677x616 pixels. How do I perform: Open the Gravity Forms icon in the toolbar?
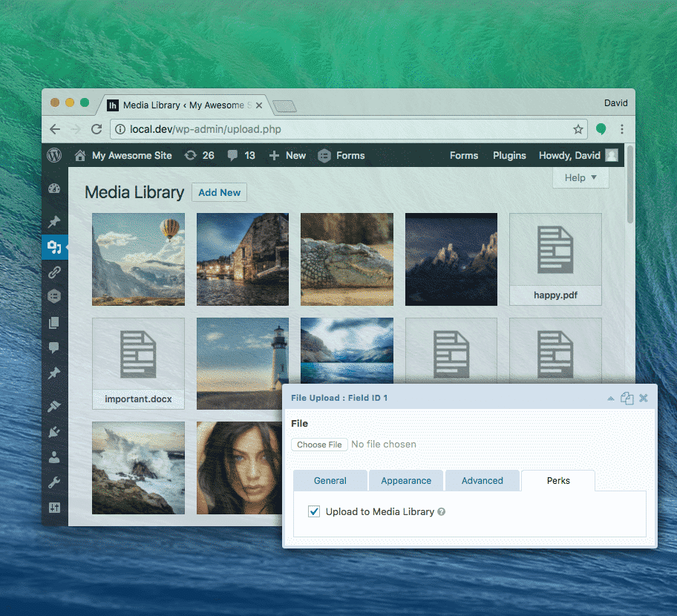click(x=324, y=156)
